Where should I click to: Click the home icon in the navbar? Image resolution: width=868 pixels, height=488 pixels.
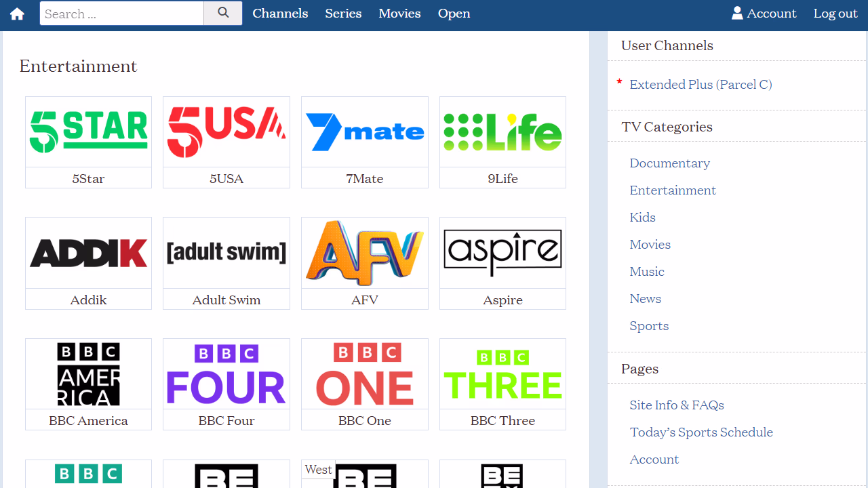tap(17, 14)
